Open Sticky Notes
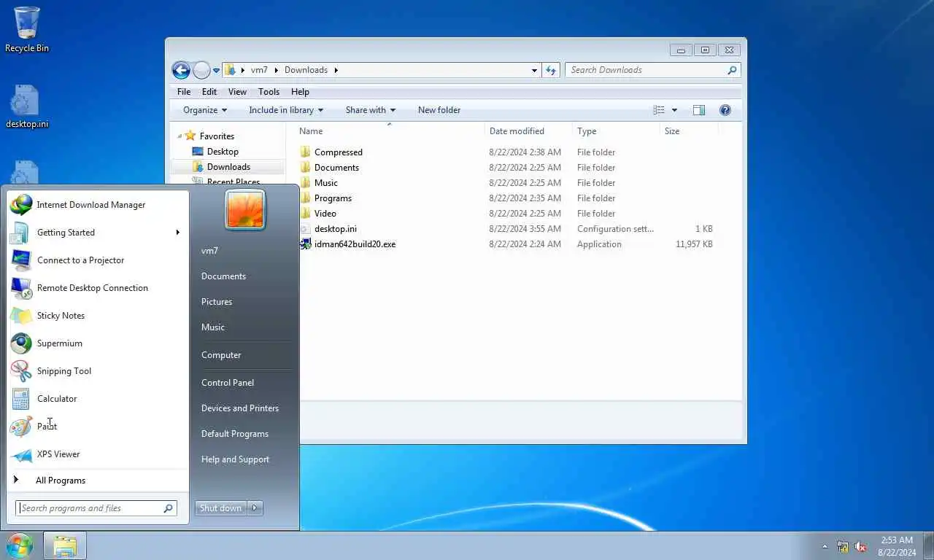Image resolution: width=934 pixels, height=560 pixels. click(96, 316)
